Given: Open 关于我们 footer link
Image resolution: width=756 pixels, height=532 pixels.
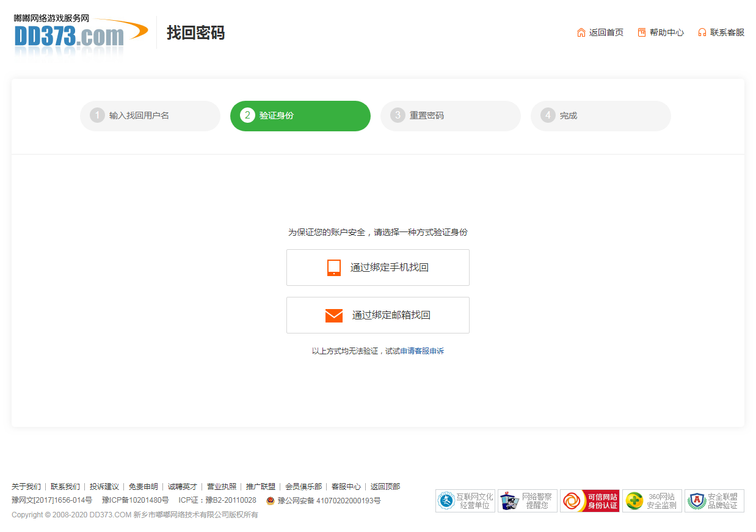Looking at the screenshot, I should click(26, 487).
